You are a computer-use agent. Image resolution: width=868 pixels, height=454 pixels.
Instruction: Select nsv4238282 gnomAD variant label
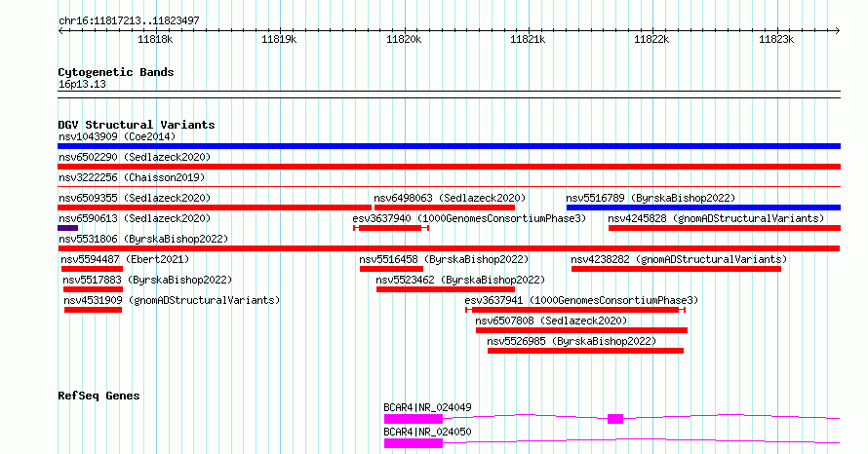pos(679,259)
